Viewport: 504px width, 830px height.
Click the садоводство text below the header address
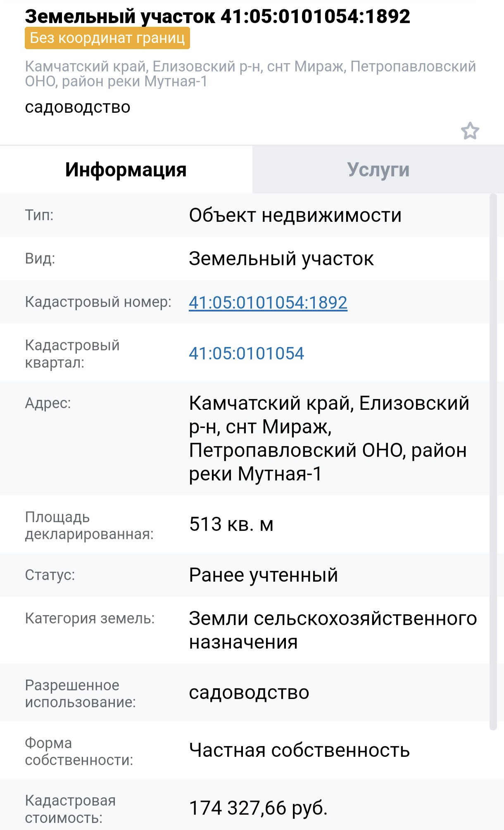[x=78, y=107]
